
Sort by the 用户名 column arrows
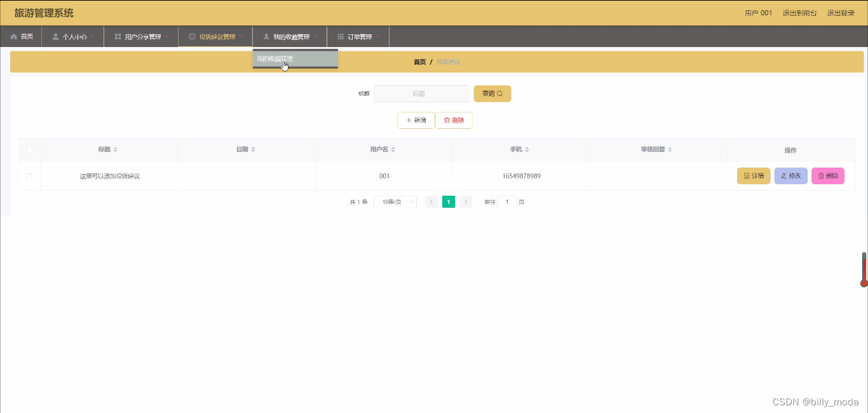pos(393,150)
